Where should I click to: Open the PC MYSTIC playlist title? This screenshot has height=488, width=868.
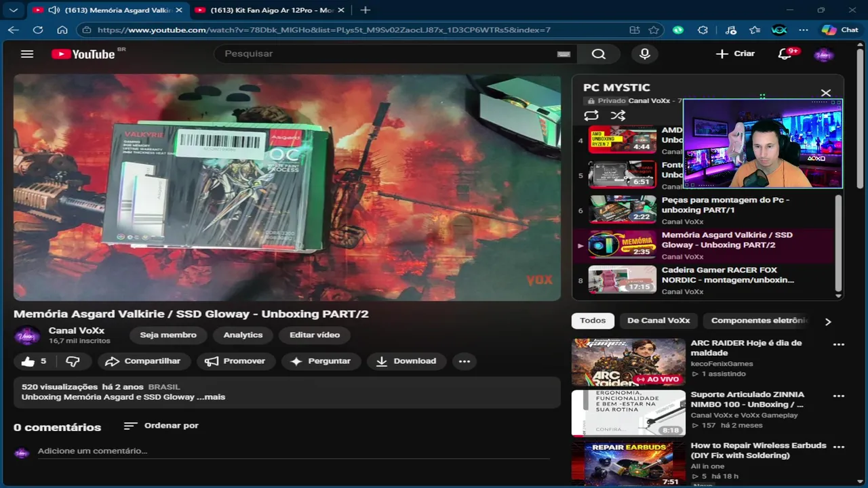(616, 87)
